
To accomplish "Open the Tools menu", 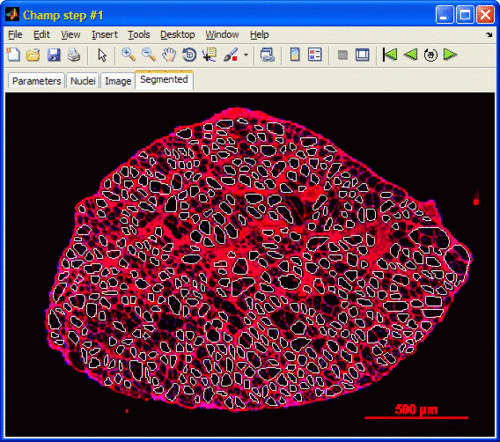I will click(x=139, y=35).
